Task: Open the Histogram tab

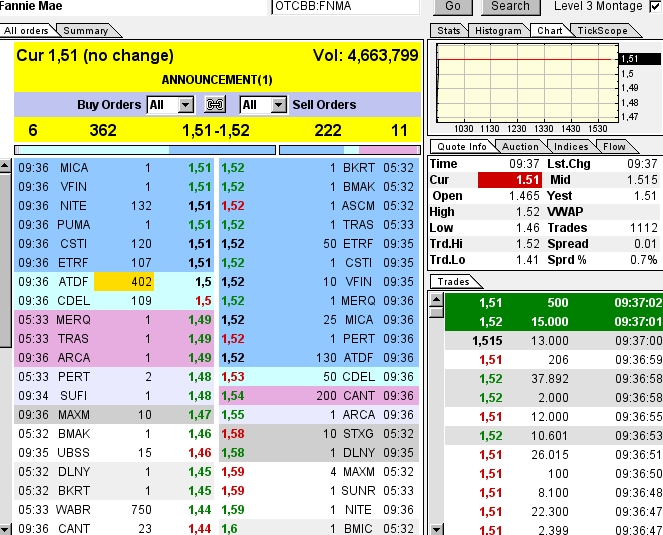Action: 498,31
